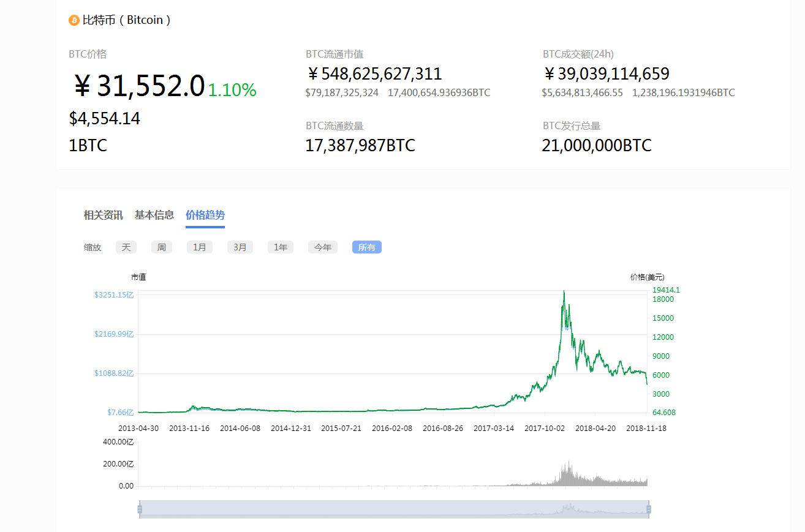805x532 pixels.
Task: Click the Bitcoin logo icon
Action: [74, 20]
